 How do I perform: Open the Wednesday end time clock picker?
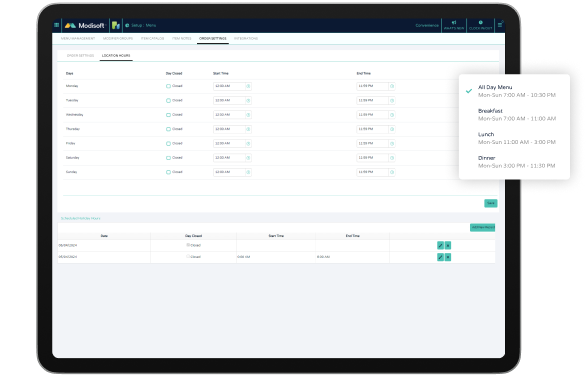392,115
